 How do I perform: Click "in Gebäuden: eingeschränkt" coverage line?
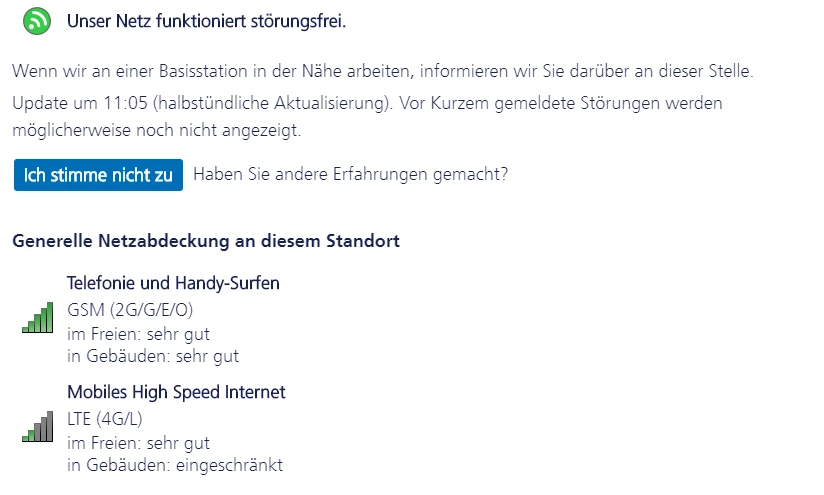click(x=175, y=464)
